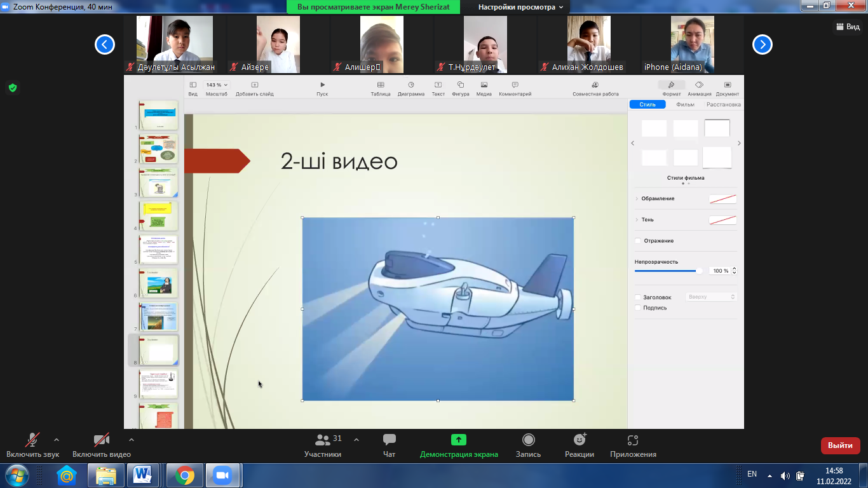Expand the Обрамление section
This screenshot has height=488, width=868.
(x=637, y=199)
